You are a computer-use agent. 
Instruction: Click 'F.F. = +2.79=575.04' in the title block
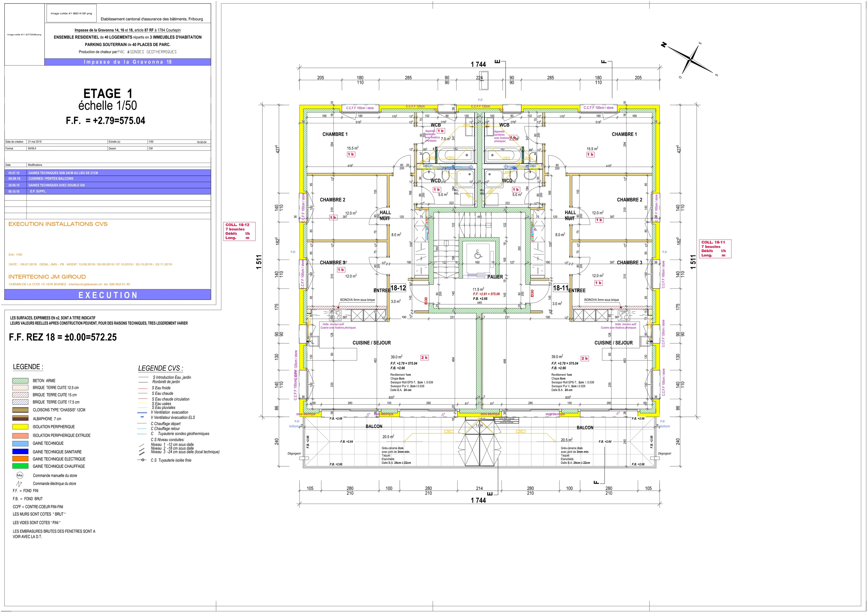105,121
